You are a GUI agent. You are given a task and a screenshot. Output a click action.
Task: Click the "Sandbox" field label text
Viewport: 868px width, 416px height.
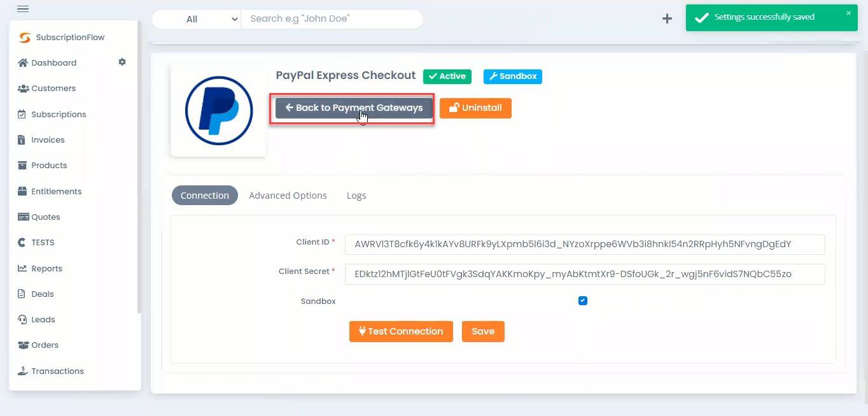[x=318, y=301]
